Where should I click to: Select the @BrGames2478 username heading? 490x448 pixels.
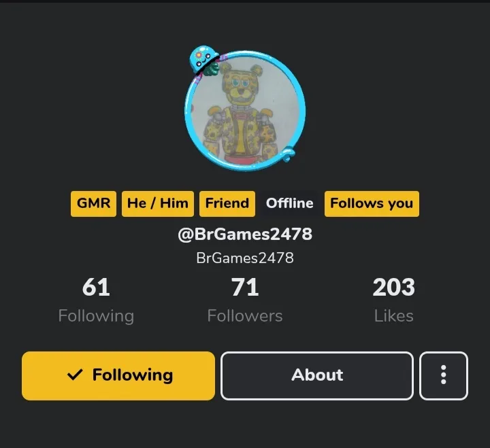coord(245,234)
